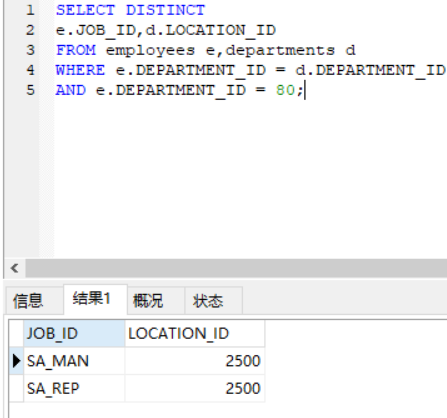Click e.DEPARTMENT_ID in line 5

coord(171,91)
